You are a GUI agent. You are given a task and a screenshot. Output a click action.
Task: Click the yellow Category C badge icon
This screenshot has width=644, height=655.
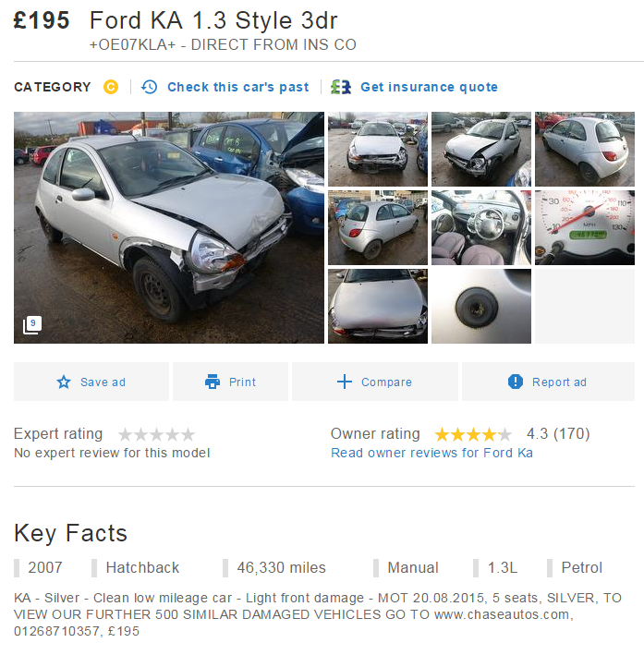[111, 87]
